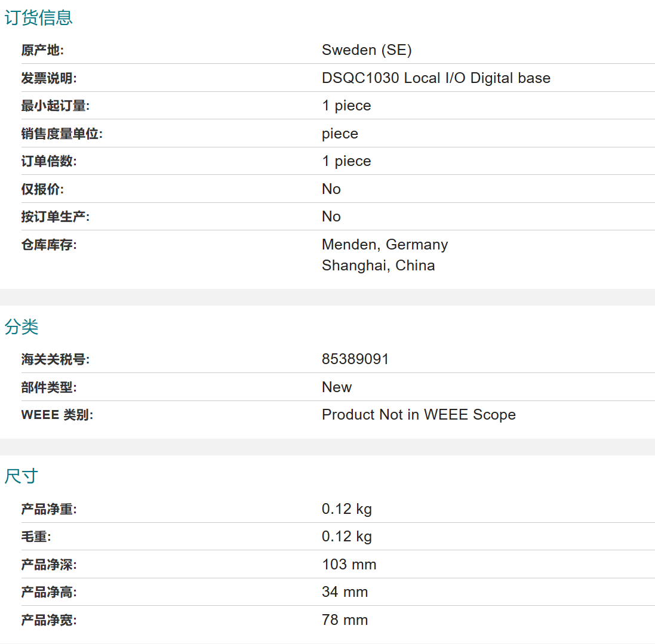Select the piece value beside 销售度量单位
This screenshot has height=644, width=655.
click(x=340, y=134)
